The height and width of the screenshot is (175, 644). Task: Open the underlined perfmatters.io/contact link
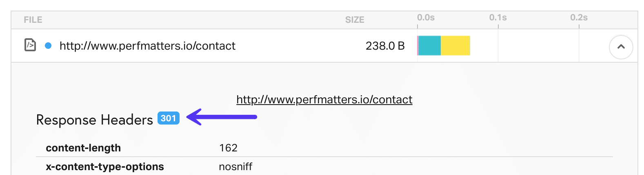coord(324,100)
